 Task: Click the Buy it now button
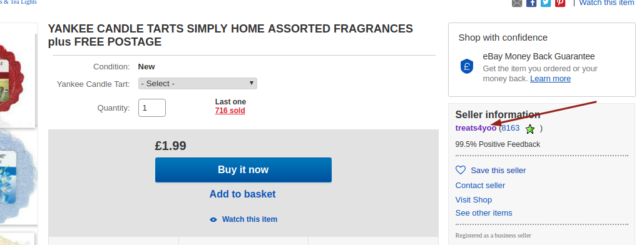[243, 170]
